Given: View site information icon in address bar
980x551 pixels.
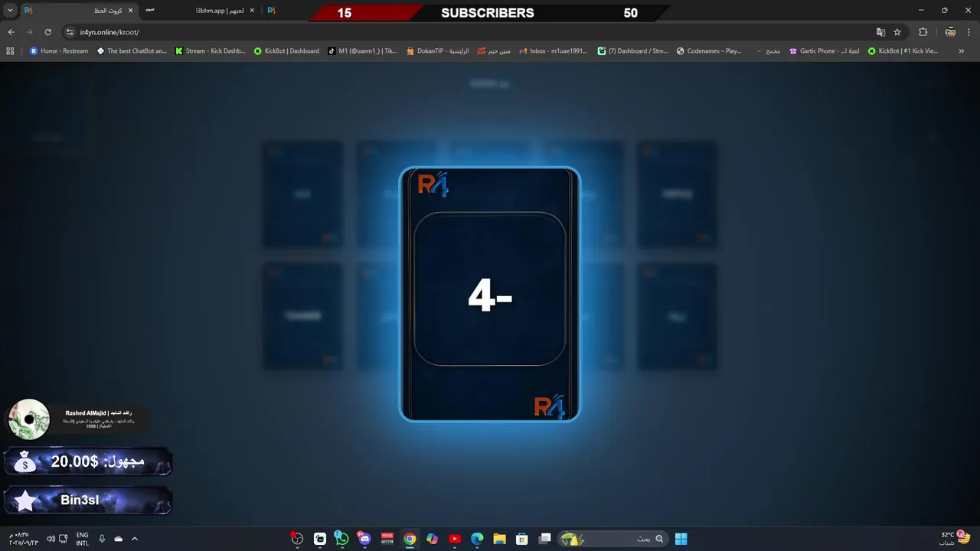Looking at the screenshot, I should tap(70, 32).
